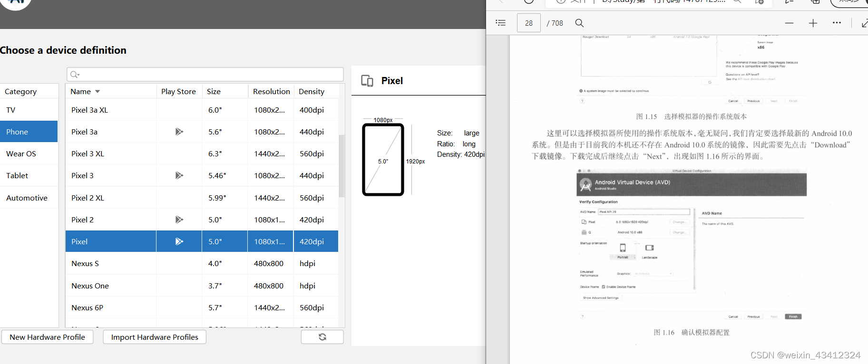This screenshot has height=364, width=868.
Task: Click the Play Store icon for Pixel row
Action: click(179, 241)
